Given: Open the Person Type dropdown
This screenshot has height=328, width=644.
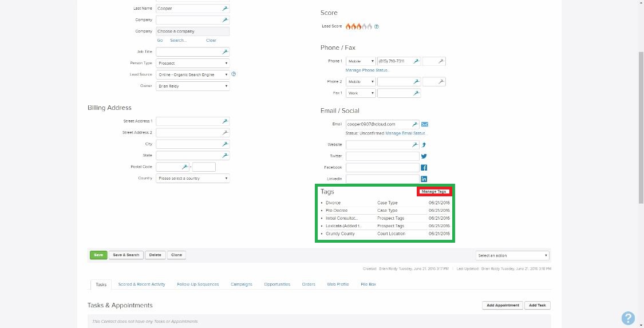Looking at the screenshot, I should coord(192,63).
